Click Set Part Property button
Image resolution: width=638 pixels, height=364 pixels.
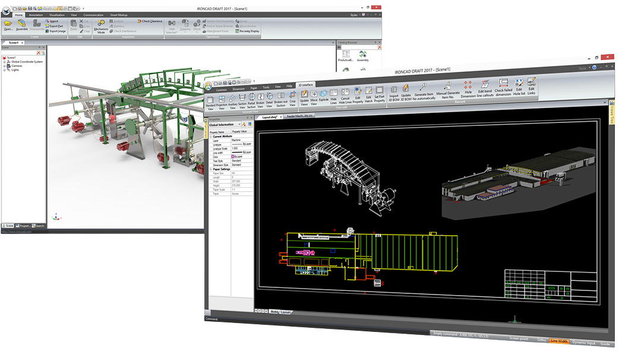pos(379,94)
